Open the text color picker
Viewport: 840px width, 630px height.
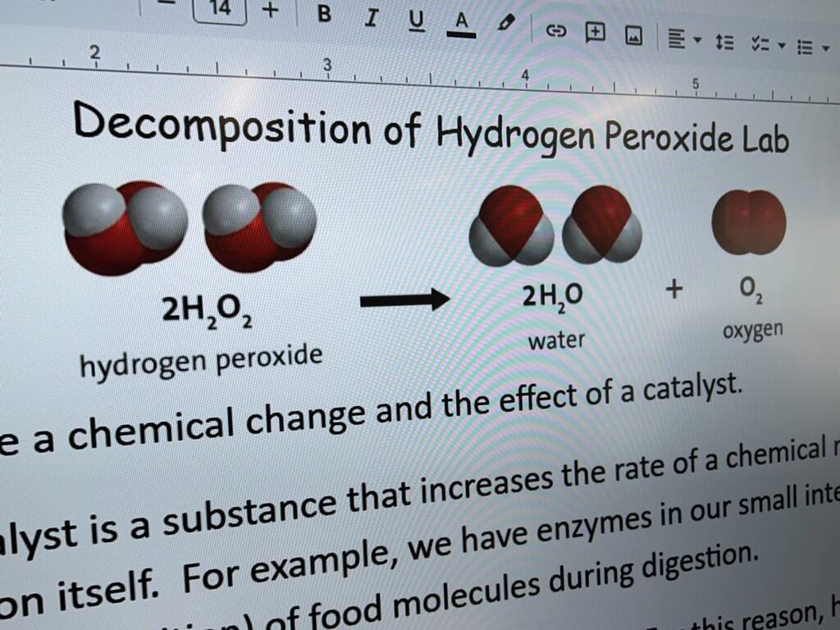click(462, 24)
